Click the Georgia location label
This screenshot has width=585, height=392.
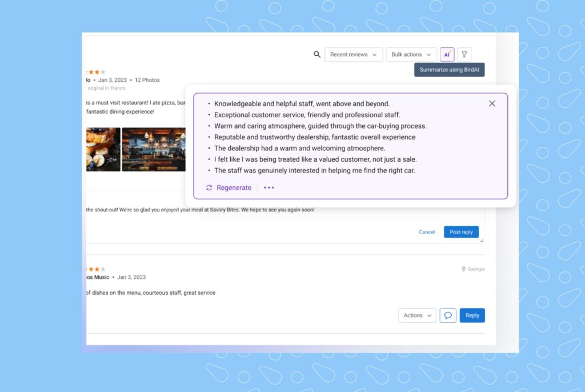pos(476,269)
